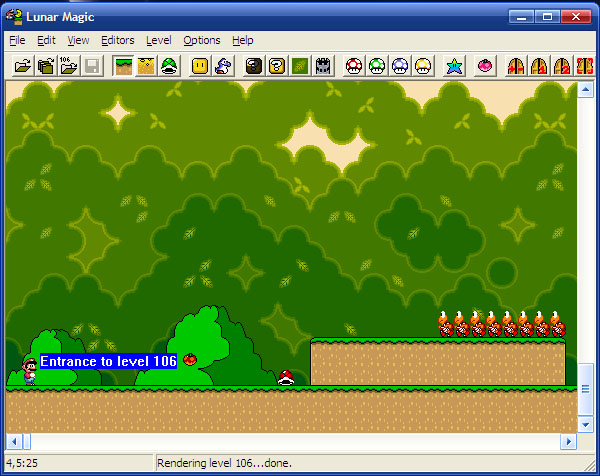Click the pink berry toolbar icon
Image resolution: width=600 pixels, height=476 pixels.
coord(485,66)
